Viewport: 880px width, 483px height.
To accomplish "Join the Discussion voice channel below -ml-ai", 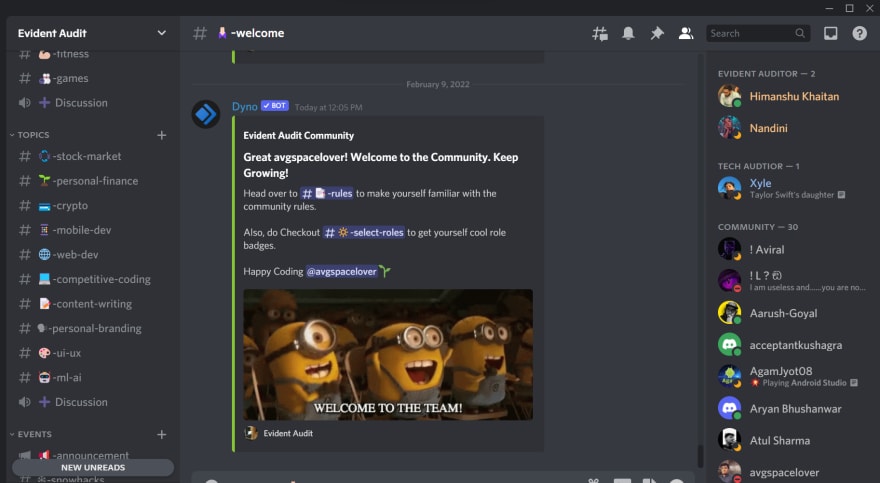I will pyautogui.click(x=93, y=402).
